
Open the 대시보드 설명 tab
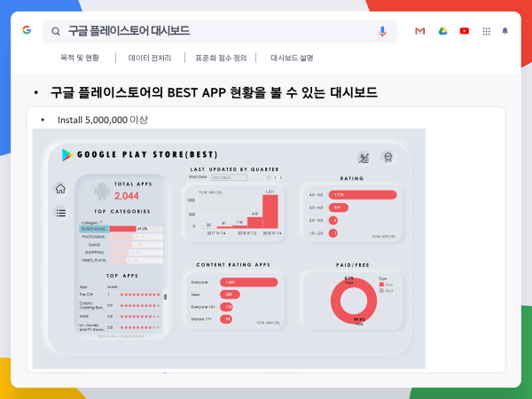(x=292, y=58)
